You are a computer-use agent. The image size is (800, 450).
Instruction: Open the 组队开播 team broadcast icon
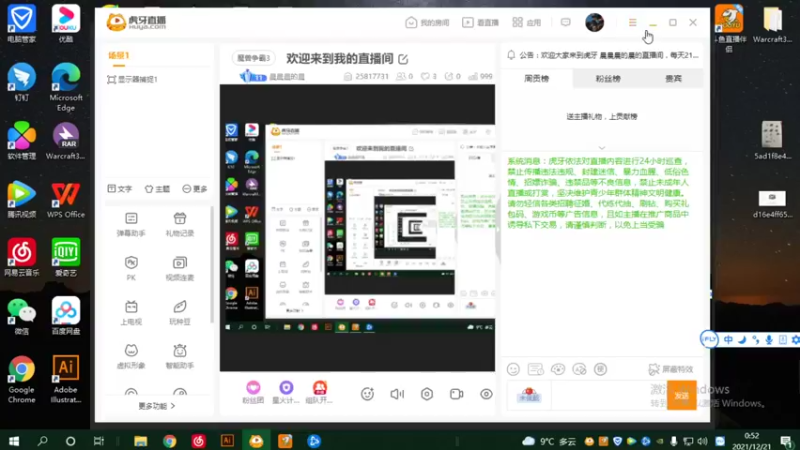click(x=320, y=392)
